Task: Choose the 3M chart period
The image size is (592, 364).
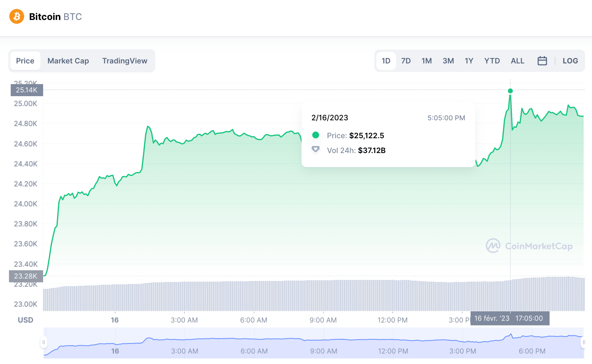Action: click(x=448, y=61)
